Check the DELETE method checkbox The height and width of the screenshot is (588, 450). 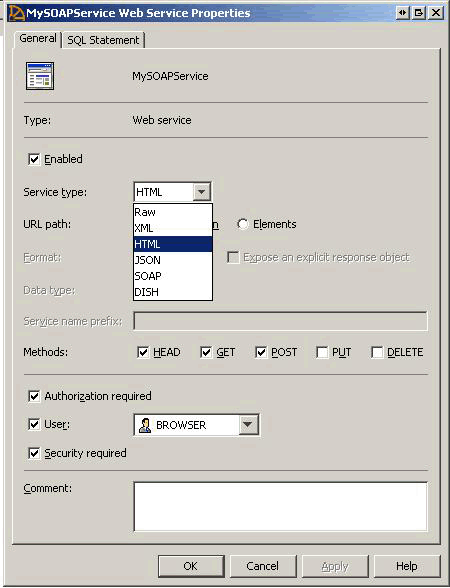coord(377,352)
